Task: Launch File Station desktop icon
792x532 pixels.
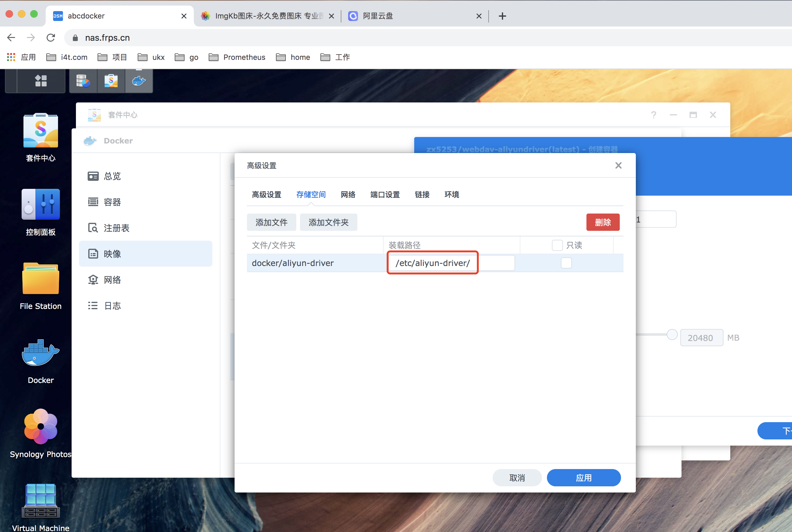Action: pos(41,286)
